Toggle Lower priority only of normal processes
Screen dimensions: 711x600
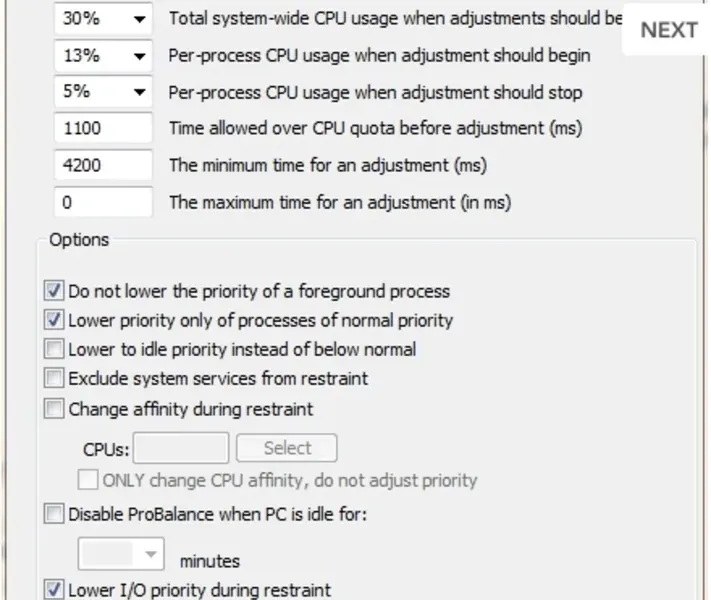point(54,321)
